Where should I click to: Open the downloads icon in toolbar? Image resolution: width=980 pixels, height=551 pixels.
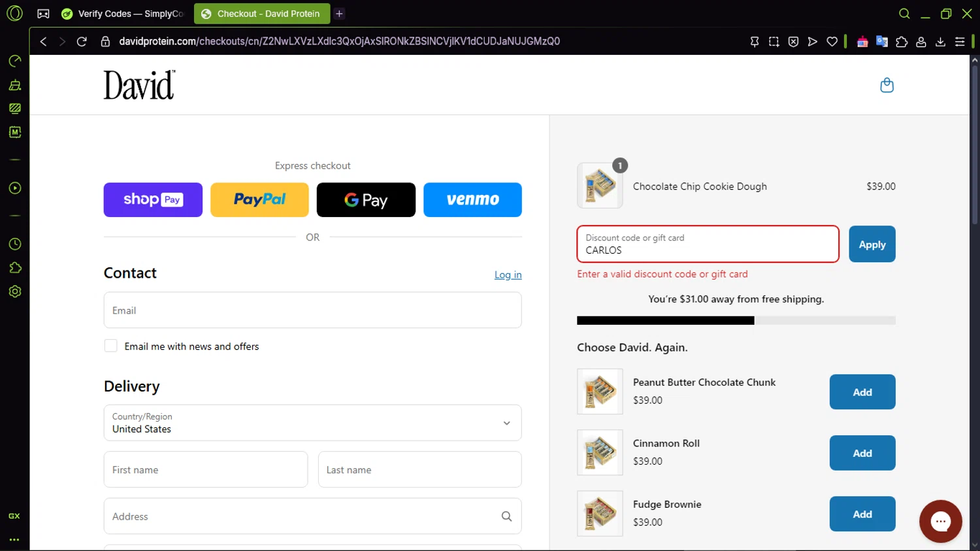(940, 41)
